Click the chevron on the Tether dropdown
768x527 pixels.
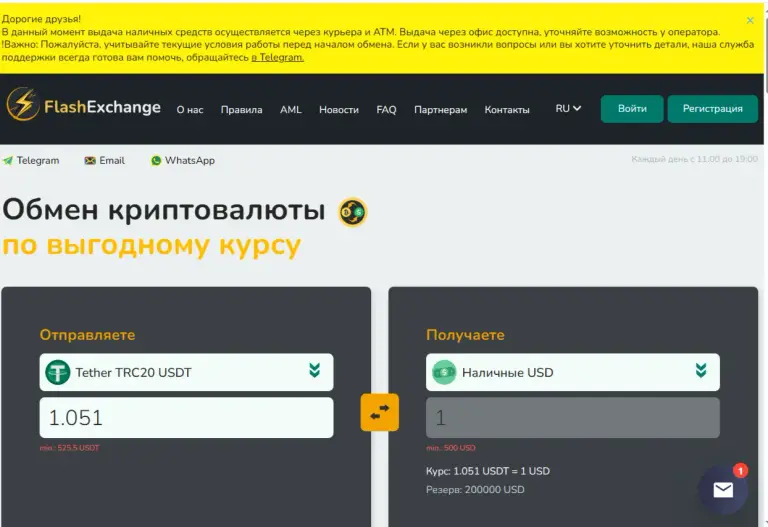coord(314,370)
